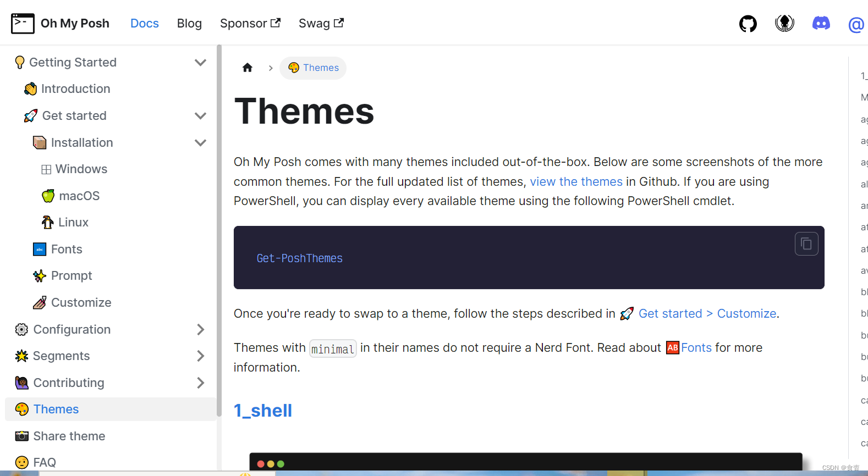
Task: Click the Fonts sidebar label
Action: 67,249
